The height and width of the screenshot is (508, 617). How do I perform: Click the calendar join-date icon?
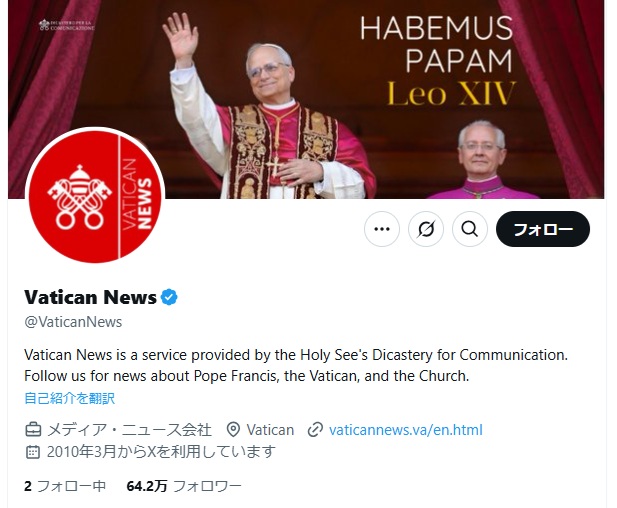click(x=33, y=452)
